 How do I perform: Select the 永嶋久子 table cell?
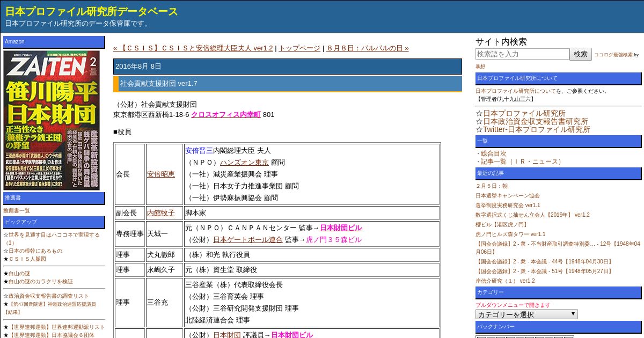(165, 270)
